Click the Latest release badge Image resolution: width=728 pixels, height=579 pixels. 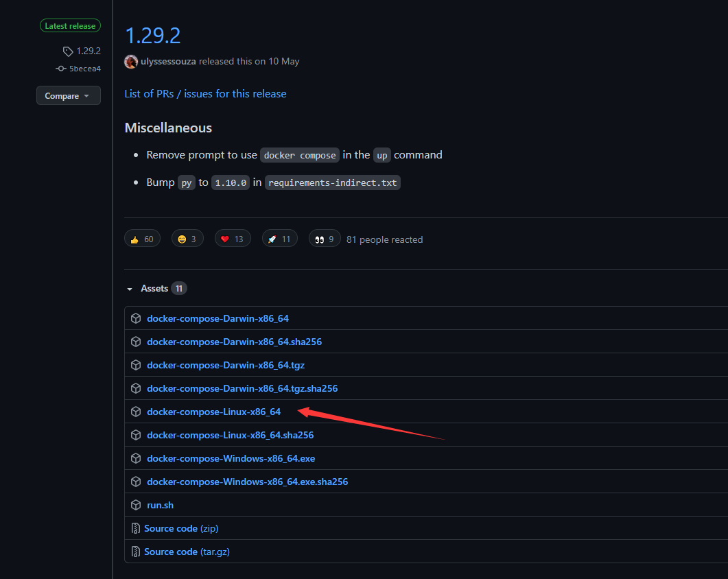click(x=70, y=25)
